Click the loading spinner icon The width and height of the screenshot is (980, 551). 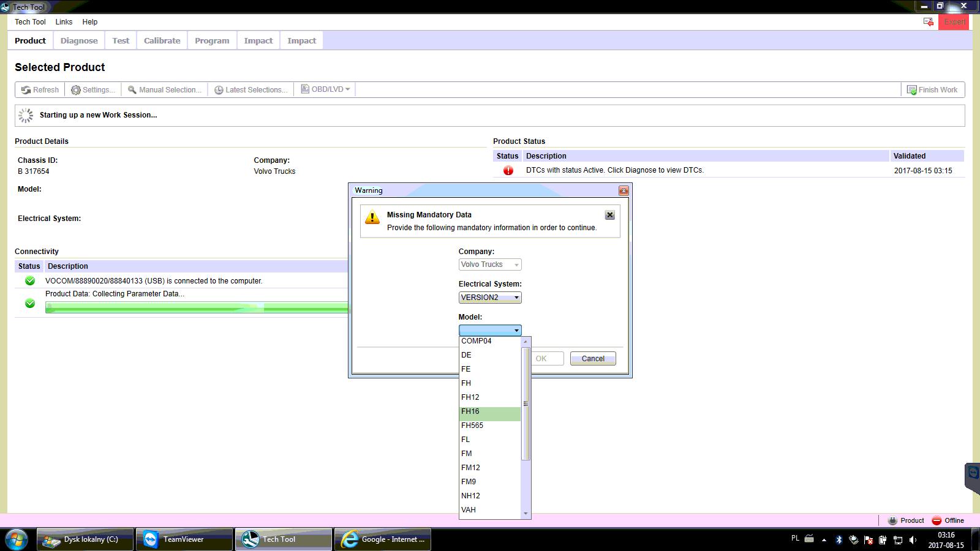26,115
